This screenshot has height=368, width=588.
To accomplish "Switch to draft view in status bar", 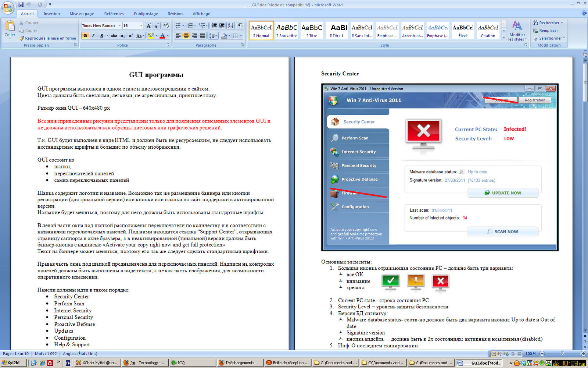I will coord(519,354).
